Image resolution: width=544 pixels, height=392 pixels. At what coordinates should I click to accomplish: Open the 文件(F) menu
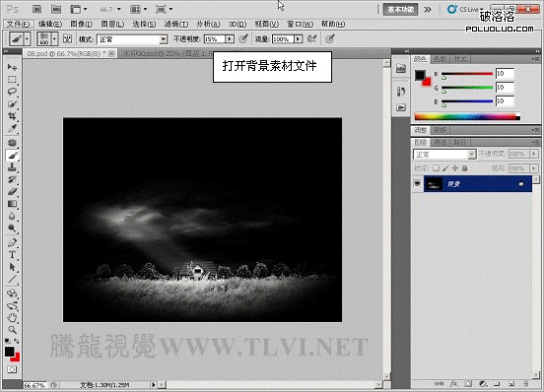tap(19, 24)
